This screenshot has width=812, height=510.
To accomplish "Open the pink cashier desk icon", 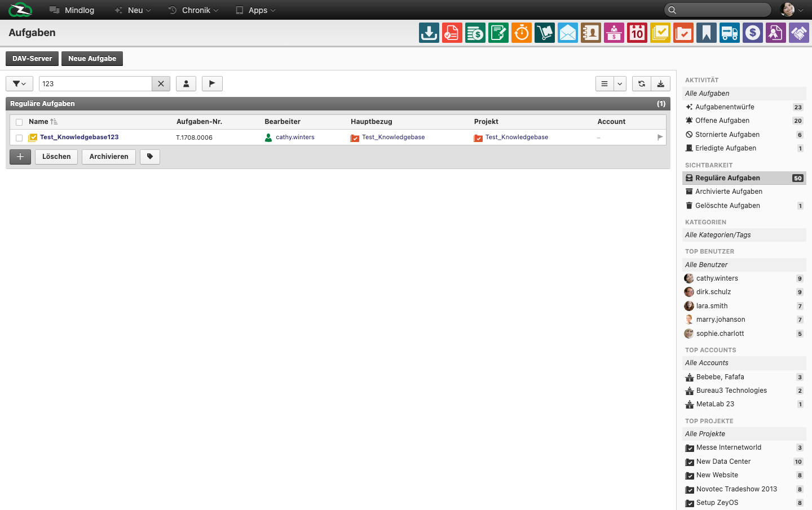I will (614, 33).
